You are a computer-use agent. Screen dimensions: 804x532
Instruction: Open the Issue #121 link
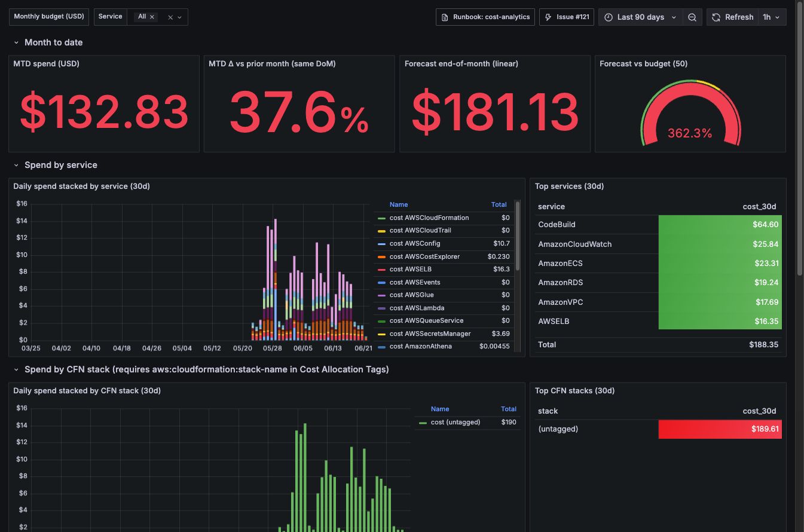[x=567, y=17]
